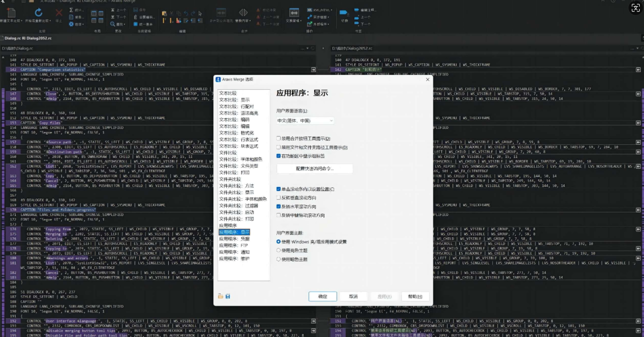This screenshot has height=337, width=644.
Task: Click the 新建文本比较 icon in the ribbon
Action: 11,12
